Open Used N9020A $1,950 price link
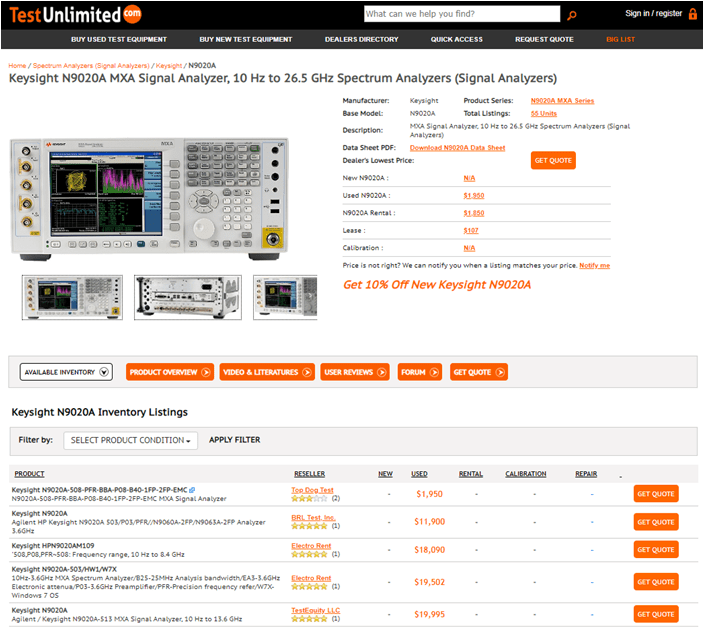 (x=474, y=196)
